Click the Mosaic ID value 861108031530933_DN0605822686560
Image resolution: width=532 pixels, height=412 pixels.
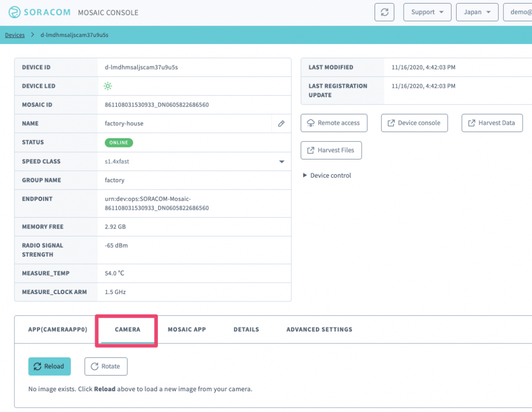pyautogui.click(x=157, y=105)
